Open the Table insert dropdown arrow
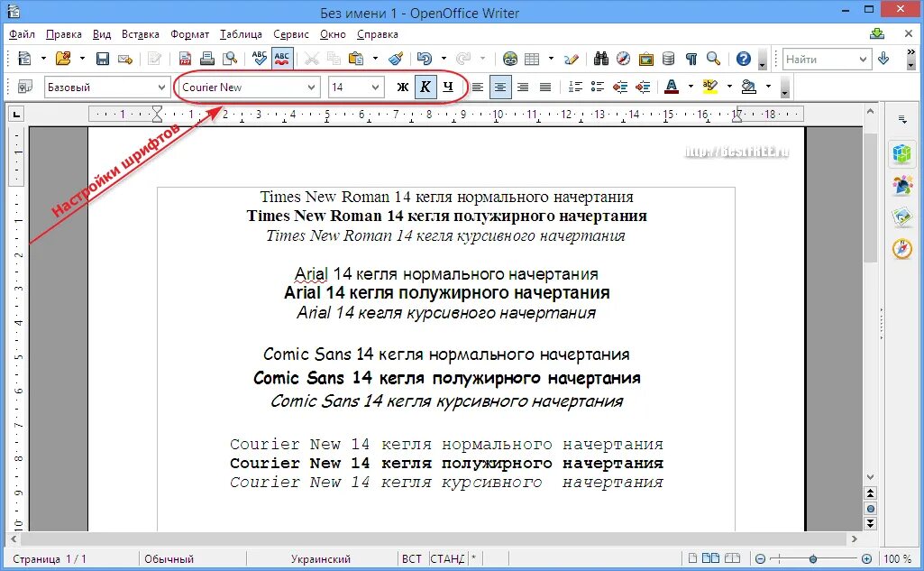This screenshot has height=571, width=924. [551, 59]
